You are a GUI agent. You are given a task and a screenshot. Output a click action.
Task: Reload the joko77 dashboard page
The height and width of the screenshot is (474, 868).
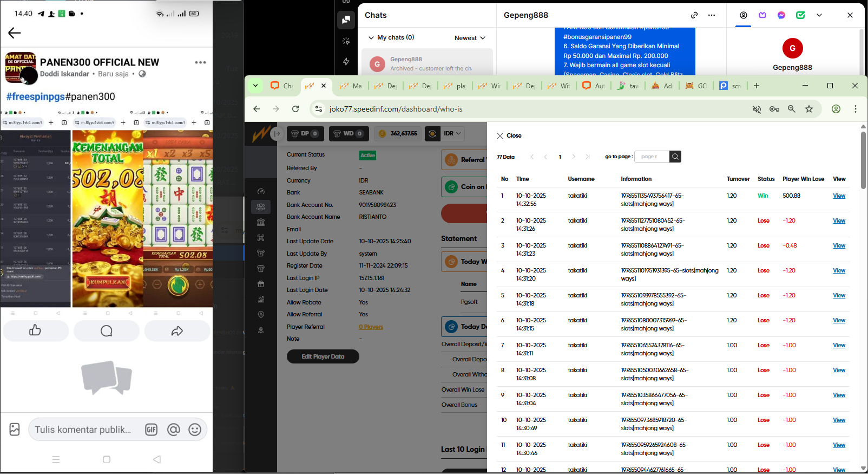click(x=295, y=109)
